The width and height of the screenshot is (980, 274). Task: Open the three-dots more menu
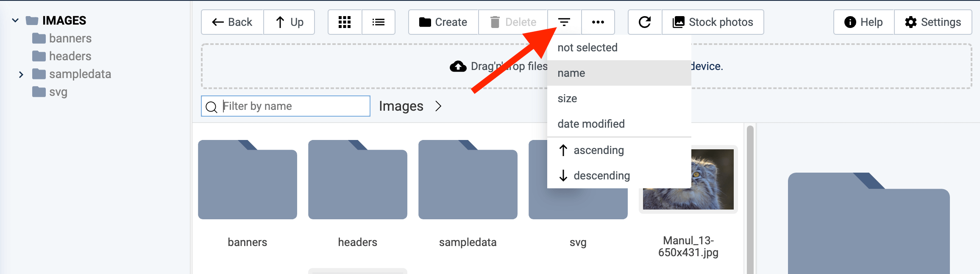598,22
